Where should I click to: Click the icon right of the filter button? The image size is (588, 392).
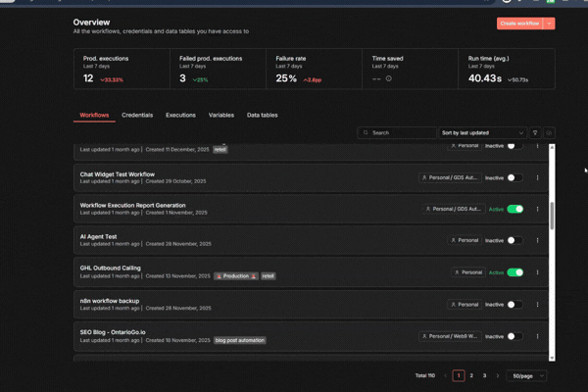coord(549,133)
